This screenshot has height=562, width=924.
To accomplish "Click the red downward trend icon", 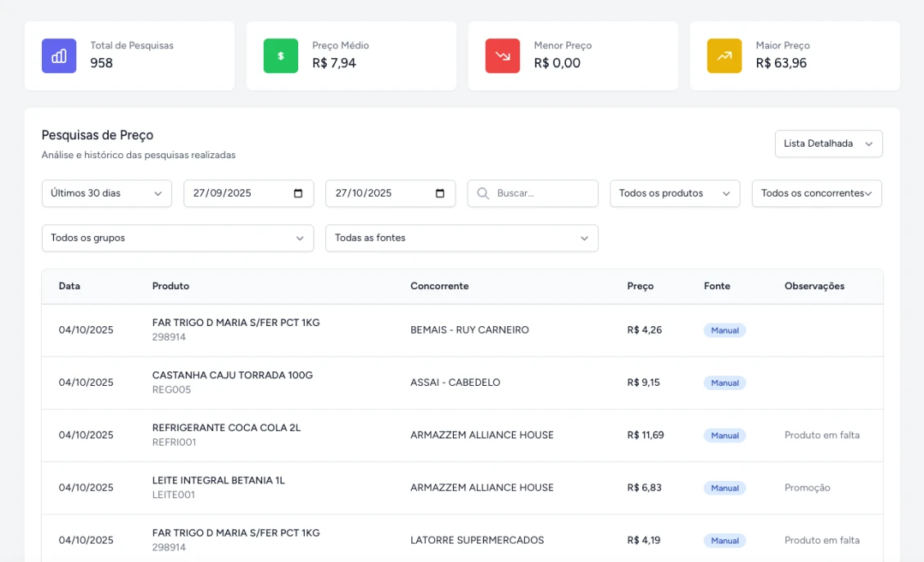I will [x=502, y=56].
